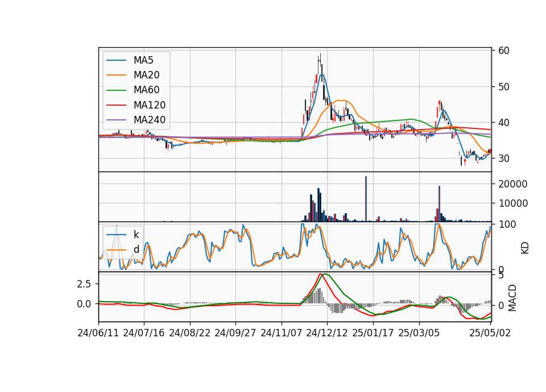Click the price peak candlestick near 59

pyautogui.click(x=320, y=62)
